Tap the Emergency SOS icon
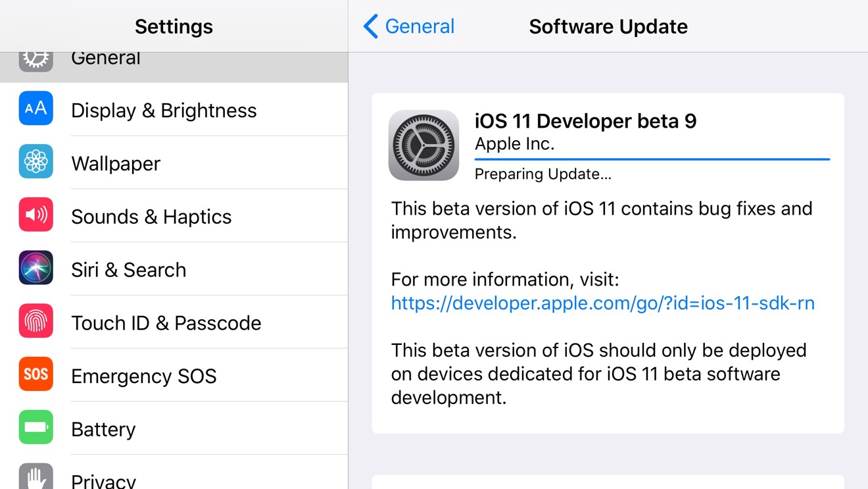 tap(36, 374)
